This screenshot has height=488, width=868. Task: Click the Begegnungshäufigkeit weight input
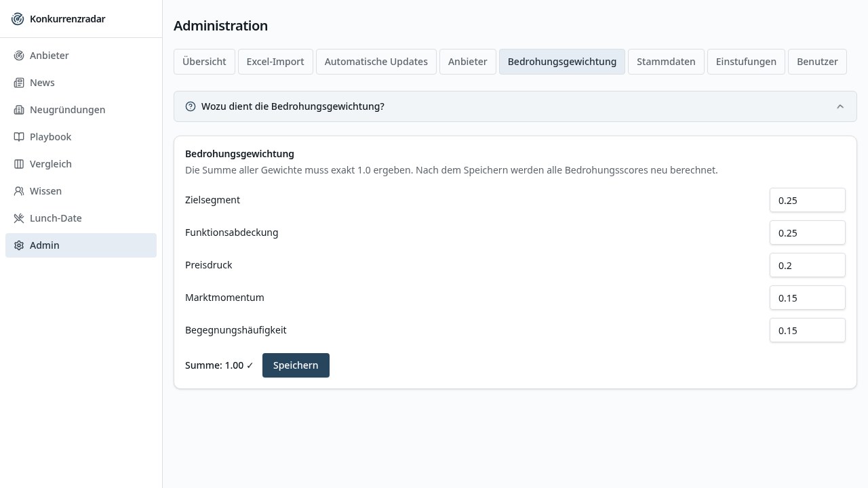click(x=808, y=330)
